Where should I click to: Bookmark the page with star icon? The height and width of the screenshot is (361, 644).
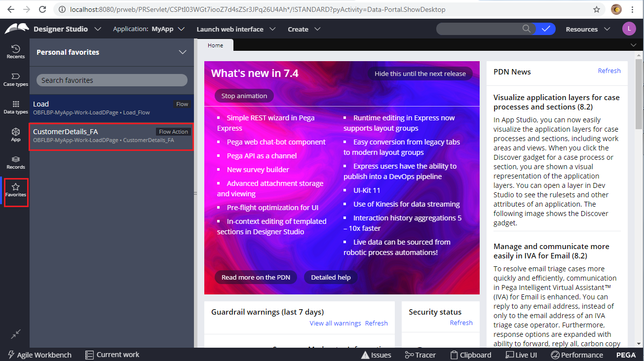(x=596, y=9)
